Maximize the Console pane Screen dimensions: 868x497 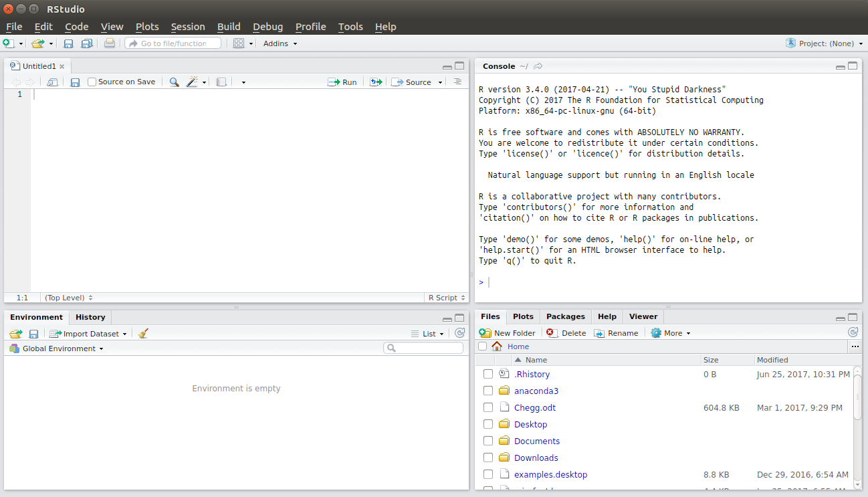(x=853, y=66)
